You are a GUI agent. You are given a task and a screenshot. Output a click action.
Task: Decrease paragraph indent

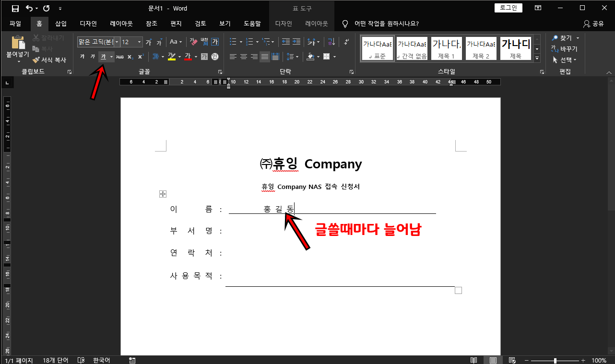(286, 42)
